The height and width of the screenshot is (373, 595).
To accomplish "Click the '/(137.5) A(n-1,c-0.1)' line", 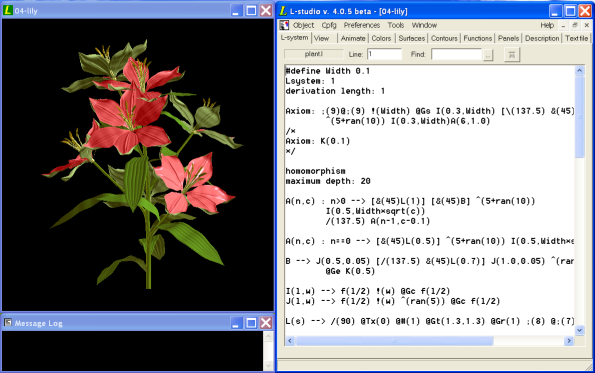I will tap(378, 221).
